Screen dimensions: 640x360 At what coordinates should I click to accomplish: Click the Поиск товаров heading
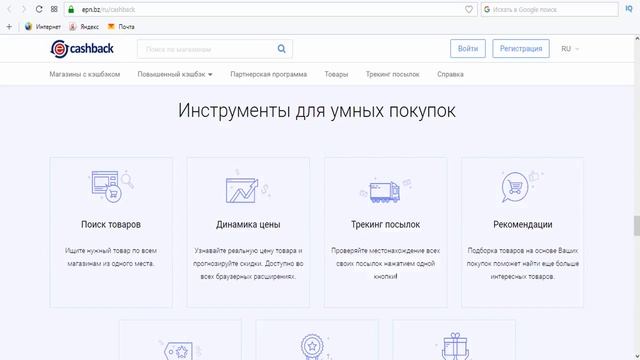tap(111, 224)
